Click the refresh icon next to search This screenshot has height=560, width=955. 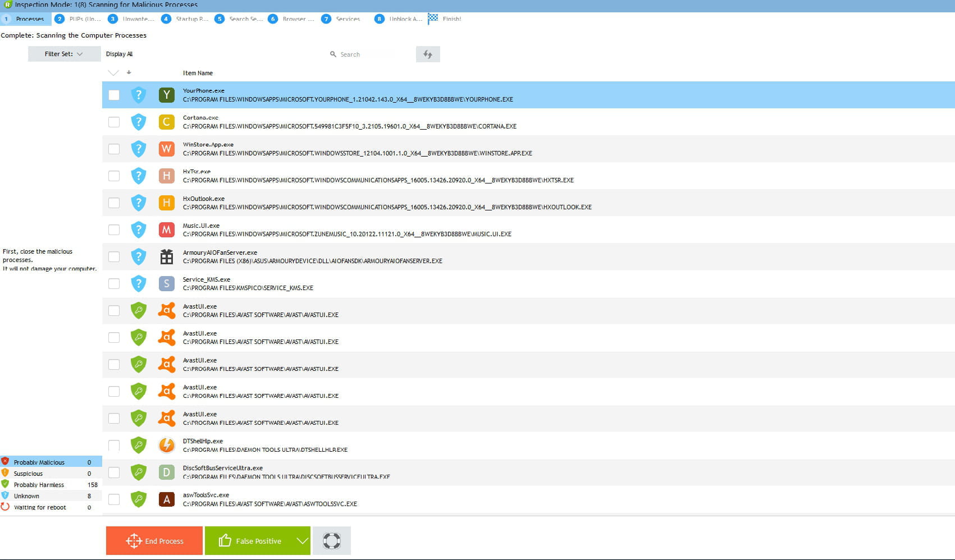pos(428,54)
